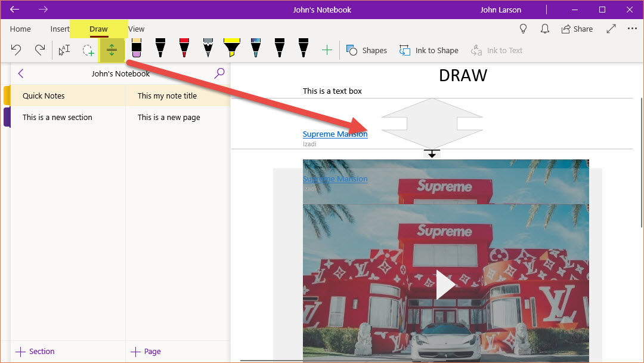Activate the Lasso Select tool
This screenshot has width=644, height=363.
88,50
